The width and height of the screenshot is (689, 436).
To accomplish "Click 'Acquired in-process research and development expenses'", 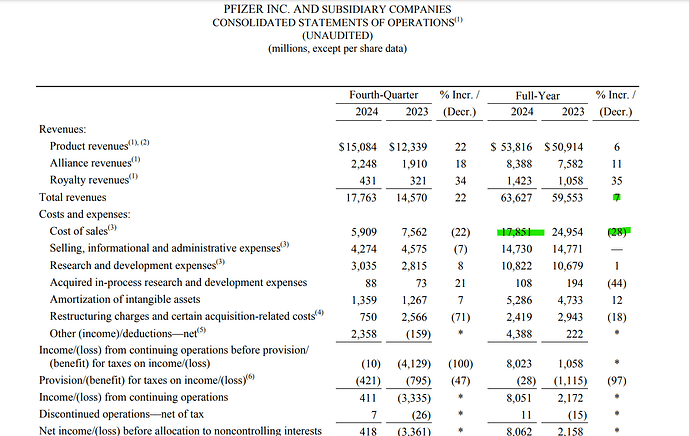I will [x=178, y=282].
